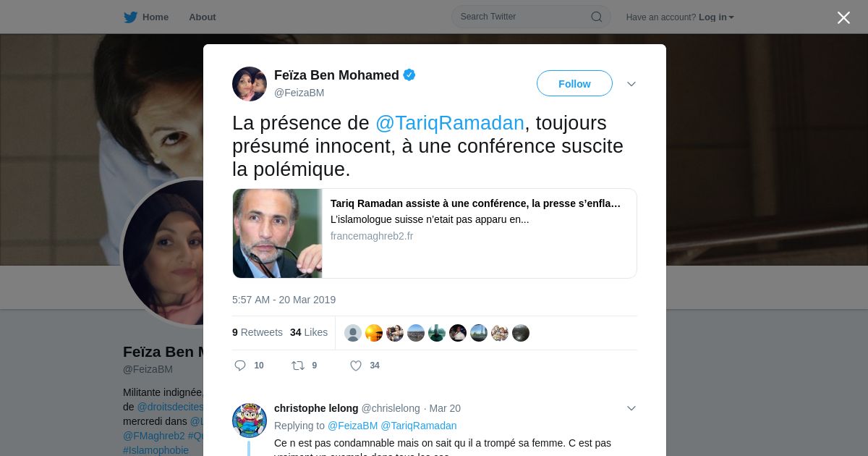Viewport: 868px width, 456px height.
Task: Open the About menu item
Action: click(203, 17)
